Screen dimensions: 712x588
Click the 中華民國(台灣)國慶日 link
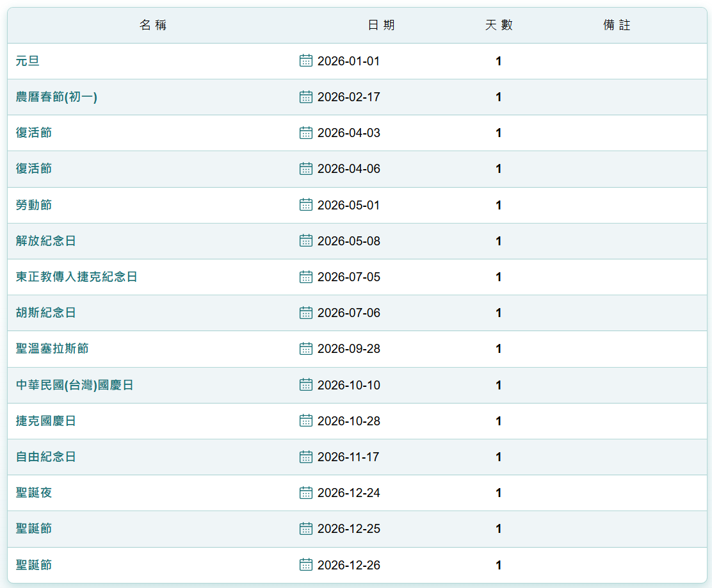pyautogui.click(x=75, y=386)
